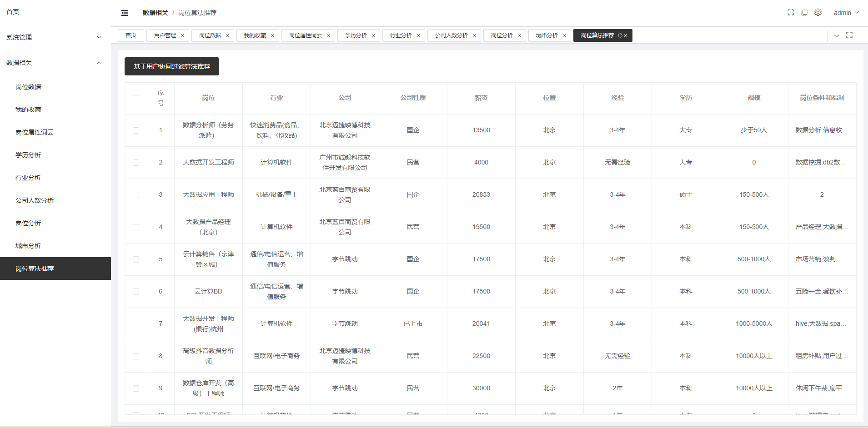Close the 岗位属性词云 tab
Screen dimensions: 868x428
328,35
